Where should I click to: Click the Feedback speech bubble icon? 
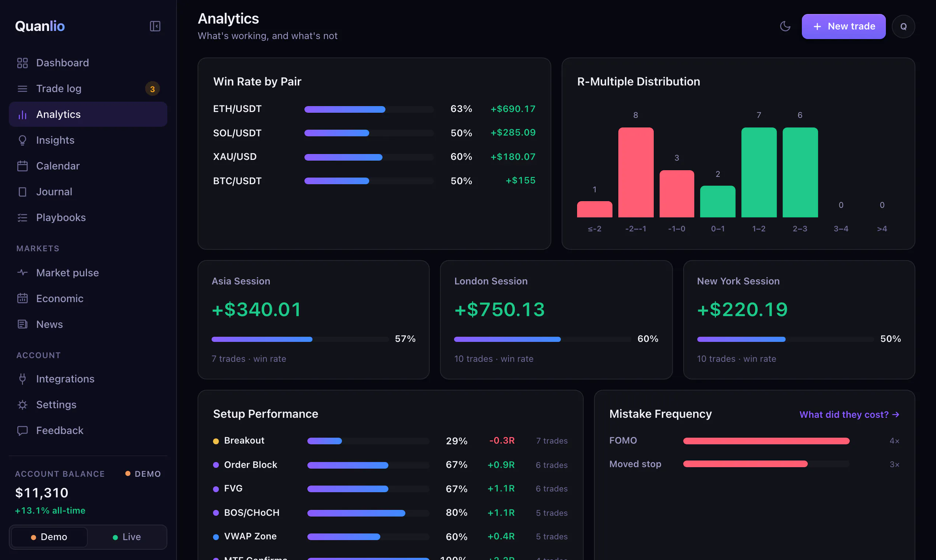22,431
